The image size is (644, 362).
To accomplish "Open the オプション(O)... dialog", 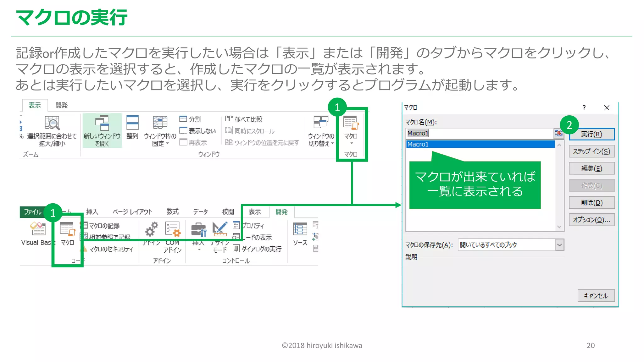I will pyautogui.click(x=591, y=220).
